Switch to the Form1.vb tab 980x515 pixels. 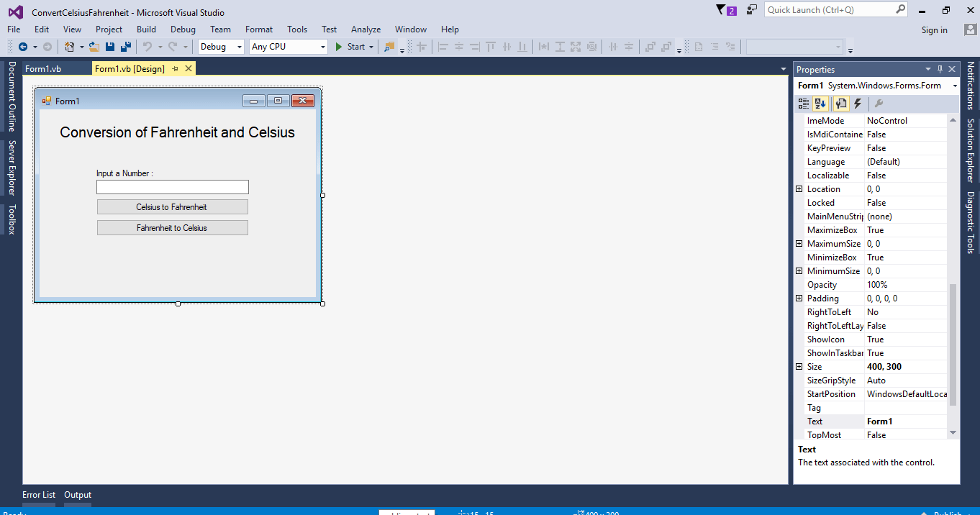coord(43,68)
